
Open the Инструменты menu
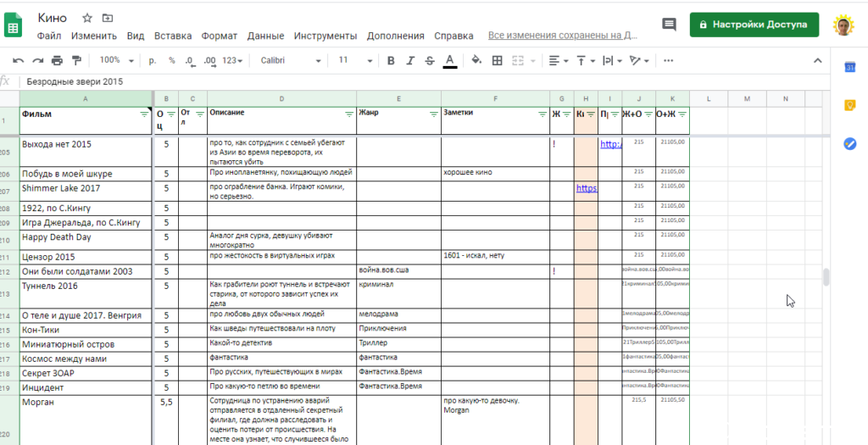point(325,36)
